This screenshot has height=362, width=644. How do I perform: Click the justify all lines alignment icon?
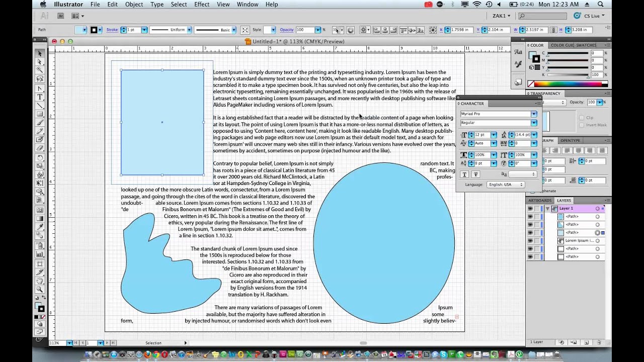point(602,150)
